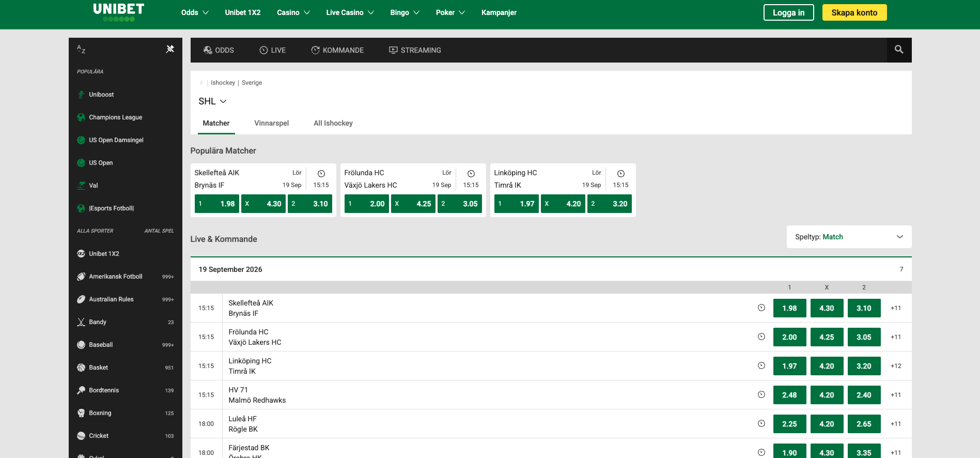Open the search magnifier icon

pos(899,50)
